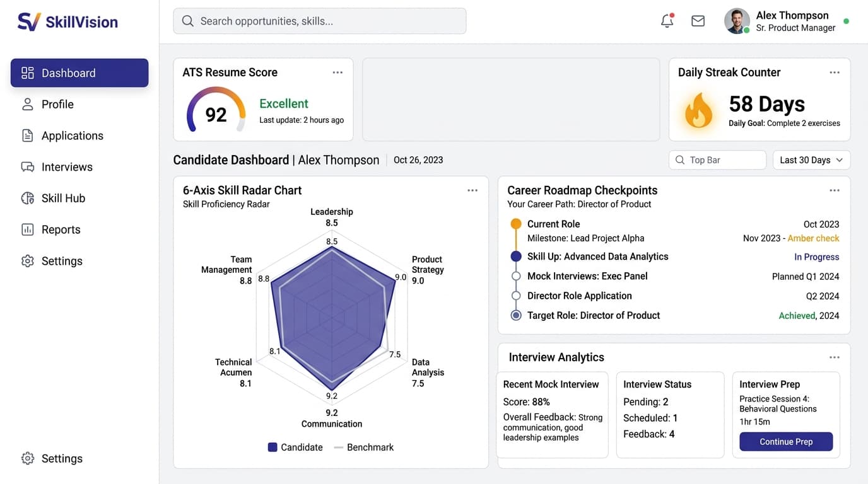Viewport: 868px width, 484px height.
Task: Focus the Search opportunities, skills field
Action: [x=320, y=21]
